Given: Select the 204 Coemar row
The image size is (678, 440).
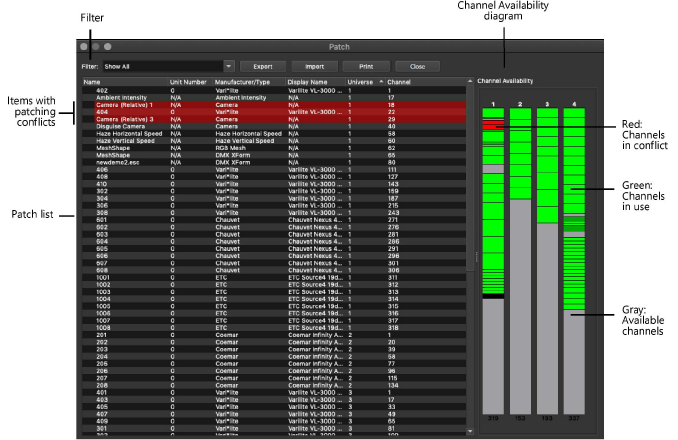Looking at the screenshot, I should 274,357.
